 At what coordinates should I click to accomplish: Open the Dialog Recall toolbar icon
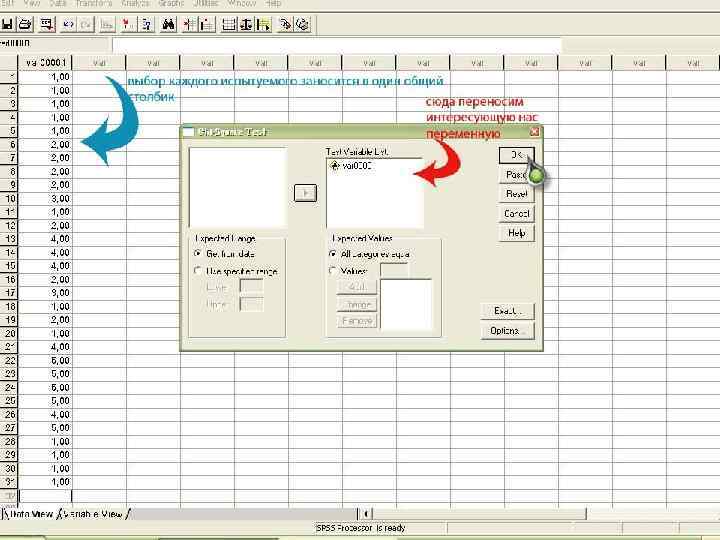click(47, 24)
